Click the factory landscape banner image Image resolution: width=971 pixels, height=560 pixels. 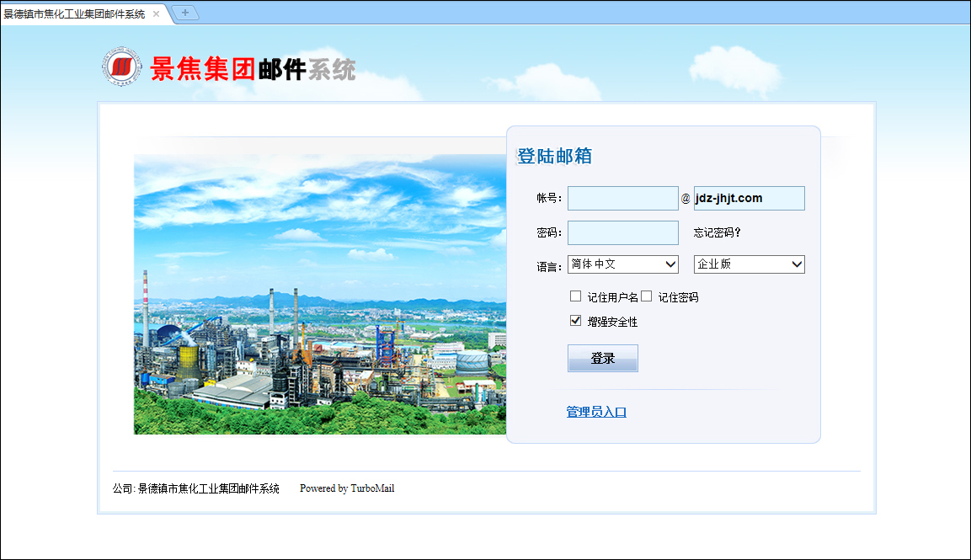(x=320, y=295)
